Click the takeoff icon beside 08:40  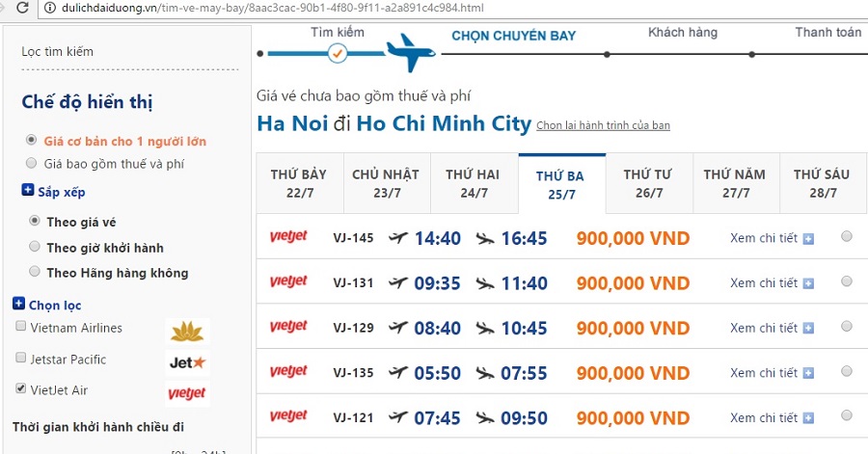click(397, 328)
